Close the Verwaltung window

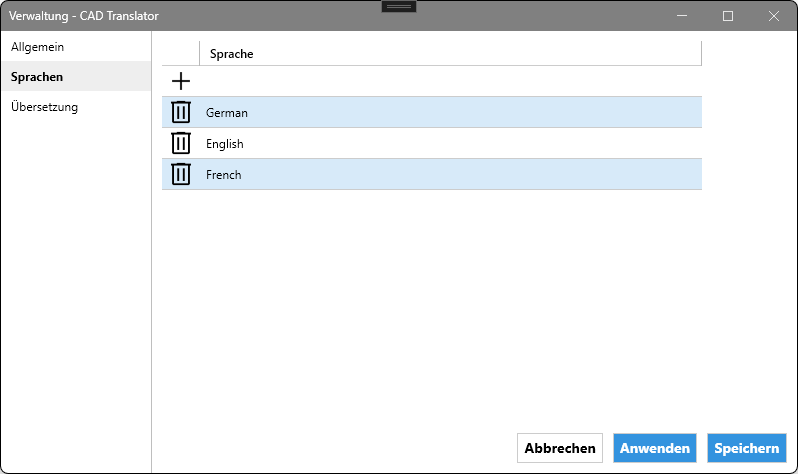tap(774, 16)
